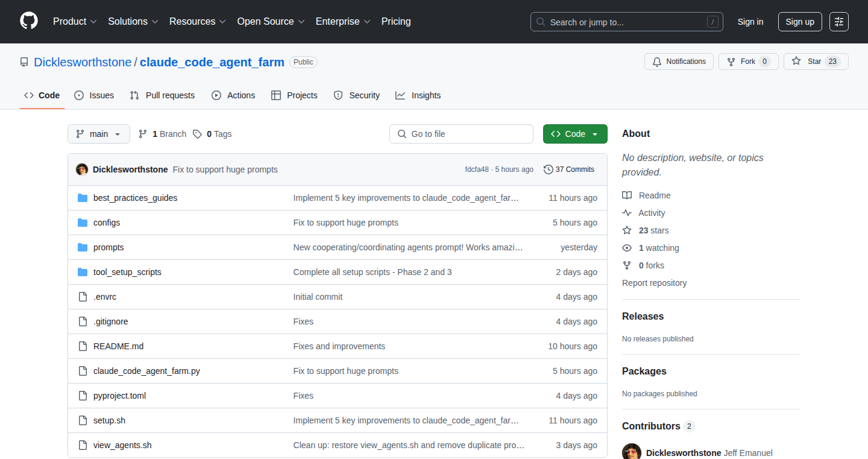Open the green Code dropdown button
The width and height of the screenshot is (868, 459).
coord(575,134)
